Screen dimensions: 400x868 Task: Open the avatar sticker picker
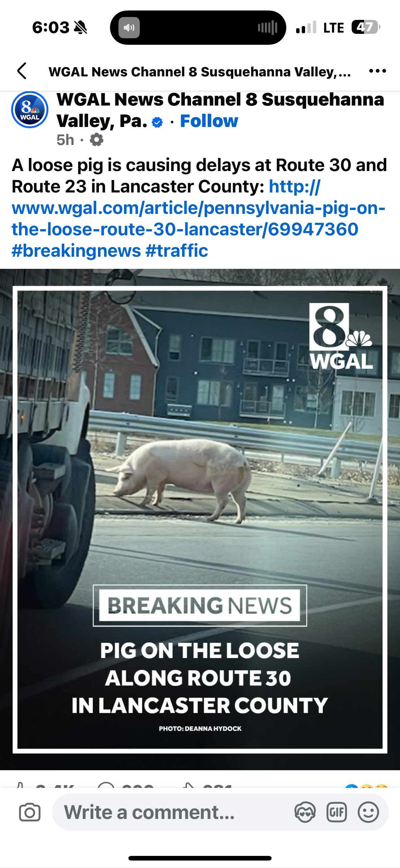pos(305,812)
